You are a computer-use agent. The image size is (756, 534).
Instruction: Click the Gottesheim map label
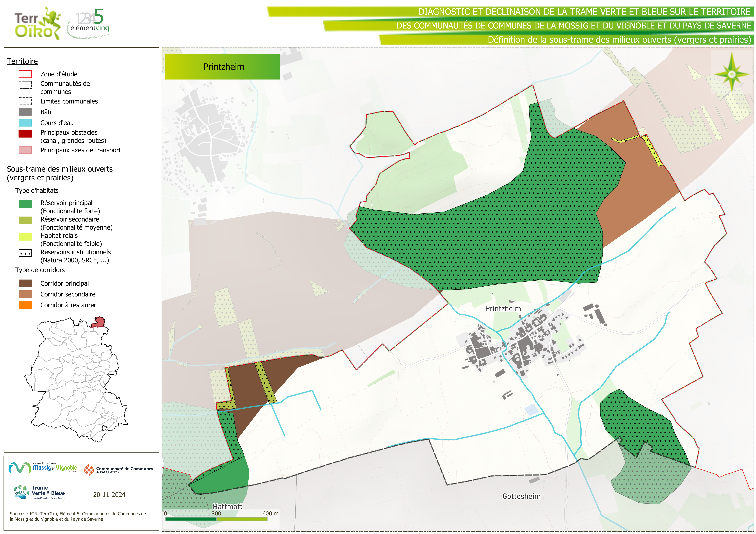click(521, 496)
